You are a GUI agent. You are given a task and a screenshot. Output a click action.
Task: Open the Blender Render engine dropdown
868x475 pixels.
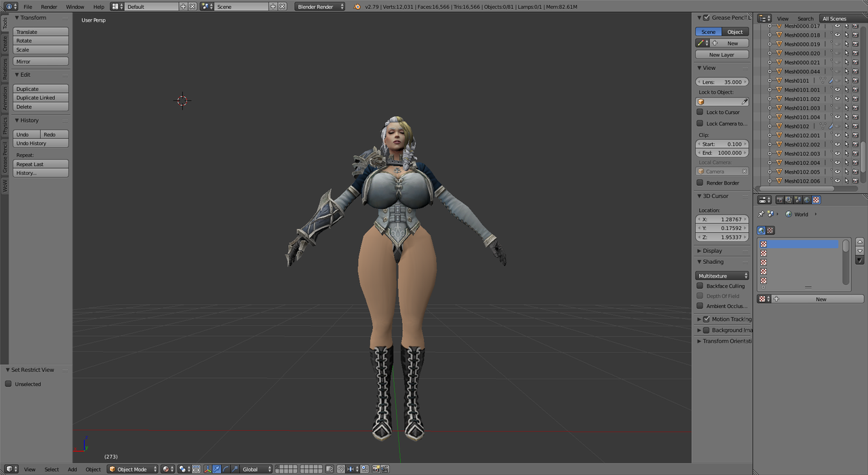[320, 6]
